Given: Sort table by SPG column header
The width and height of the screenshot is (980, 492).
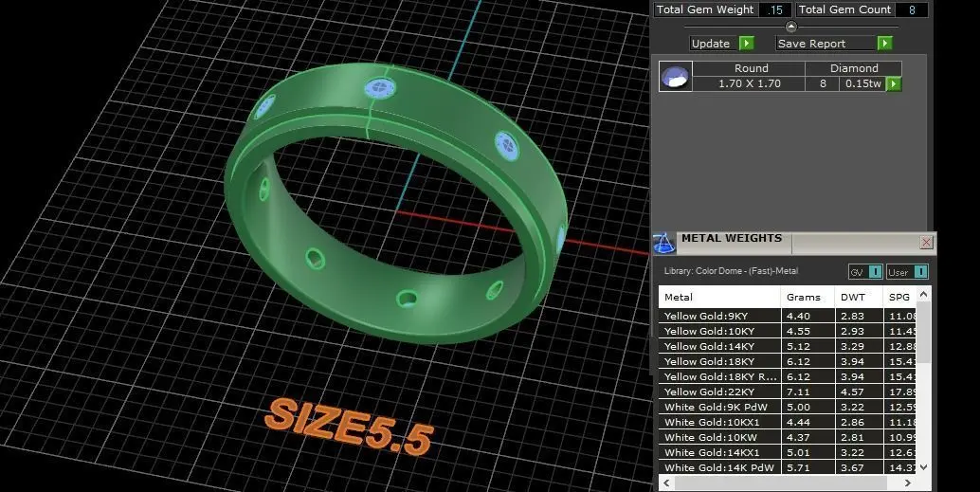Looking at the screenshot, I should tap(899, 297).
